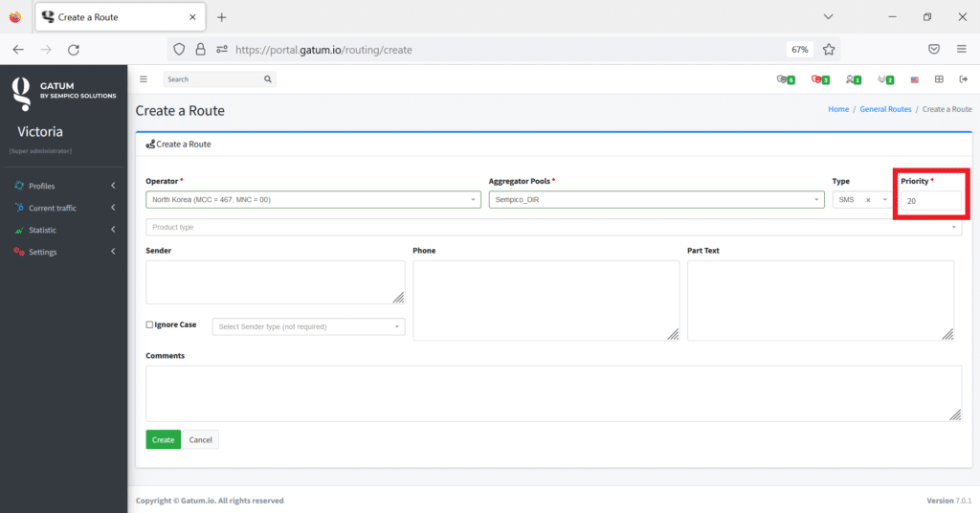Open the gray masks icon with badge 6

point(785,79)
